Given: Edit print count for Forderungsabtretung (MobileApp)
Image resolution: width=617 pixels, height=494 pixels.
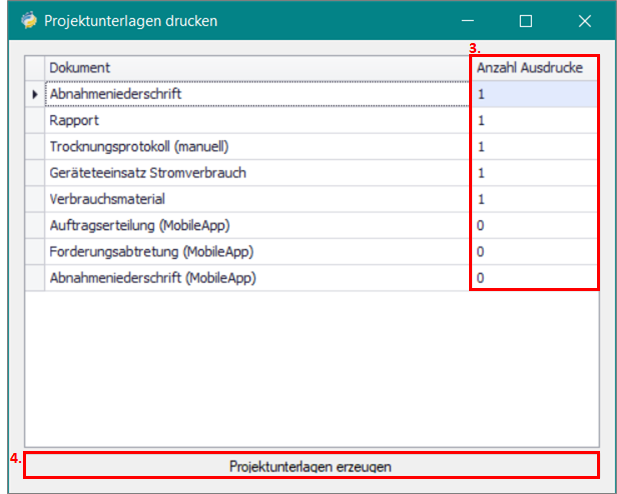Looking at the screenshot, I should point(534,251).
